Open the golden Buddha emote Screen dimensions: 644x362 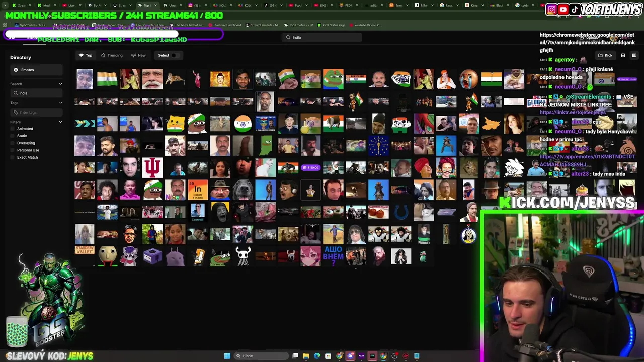[220, 79]
